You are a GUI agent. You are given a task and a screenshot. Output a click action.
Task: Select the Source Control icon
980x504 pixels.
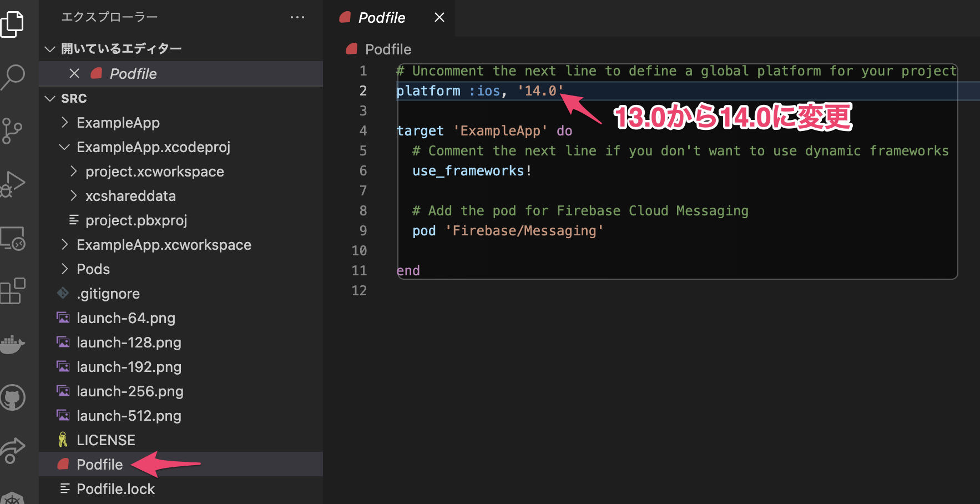tap(13, 131)
